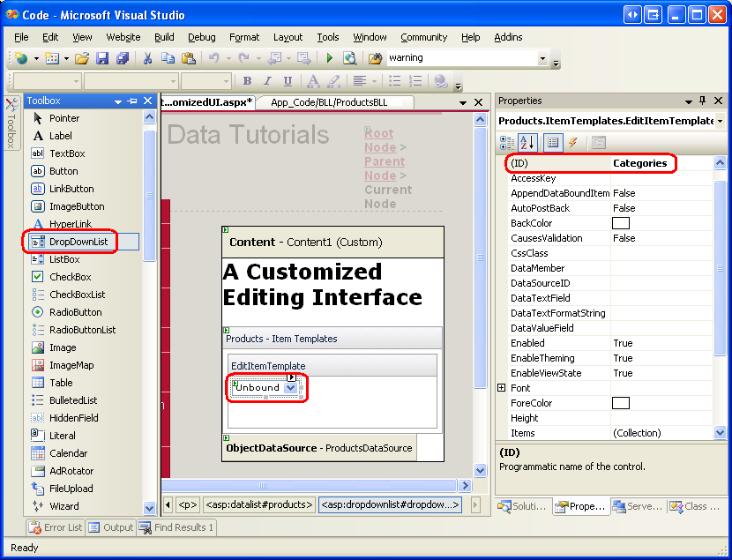The width and height of the screenshot is (732, 560).
Task: Click the BackColor white color swatch
Action: pos(621,223)
